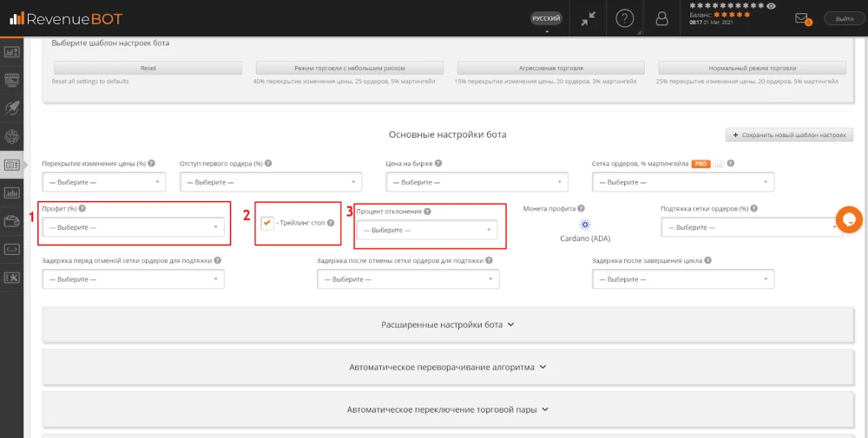Open the bar chart statistics sidebar icon
The image size is (868, 438).
point(11,193)
